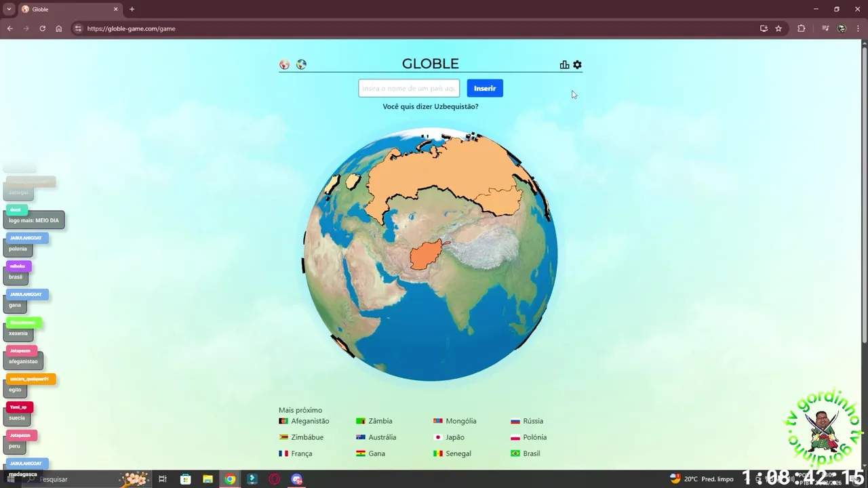
Task: Open the media controls icon
Action: [x=825, y=28]
